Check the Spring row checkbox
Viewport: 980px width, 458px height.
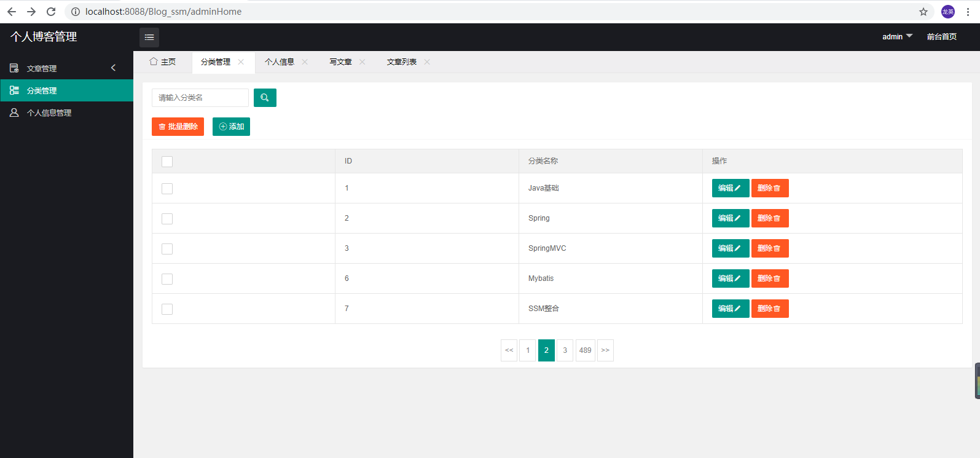coord(167,219)
